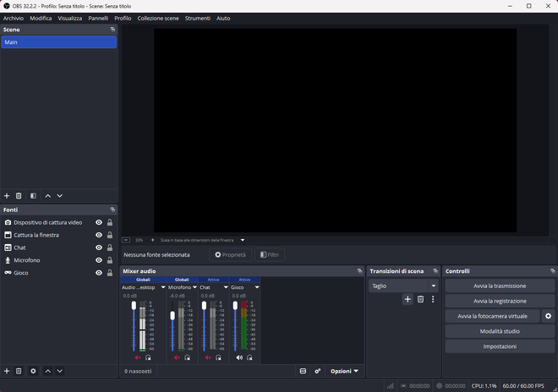Viewport: 558px width, 392px height.
Task: Open preview scaling dropdown arrow
Action: coord(243,240)
